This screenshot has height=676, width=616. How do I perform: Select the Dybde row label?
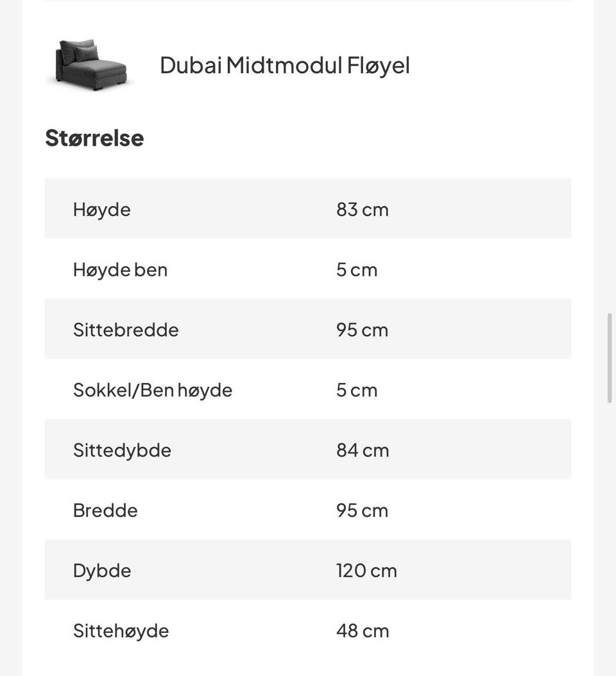click(x=102, y=571)
